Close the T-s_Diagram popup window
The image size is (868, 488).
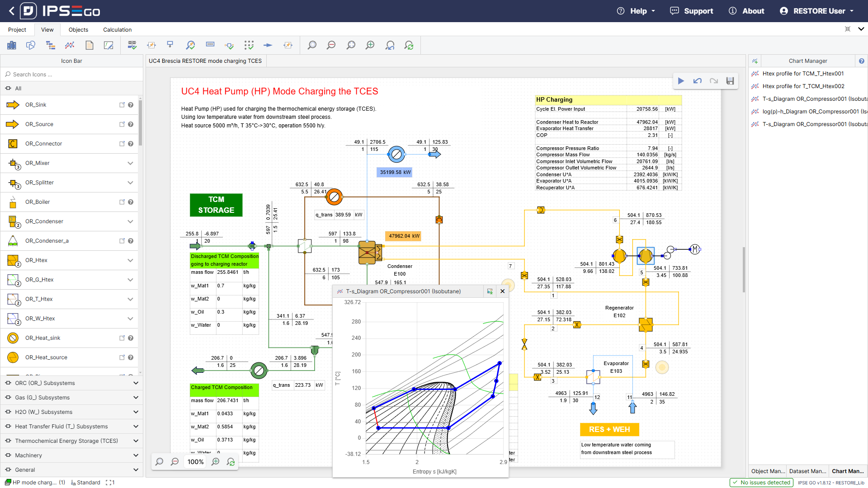pos(502,291)
